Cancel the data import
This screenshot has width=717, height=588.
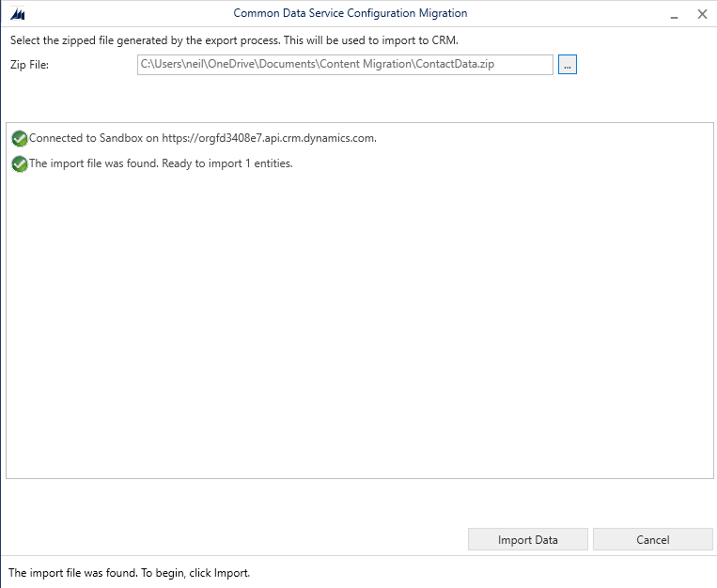[652, 539]
